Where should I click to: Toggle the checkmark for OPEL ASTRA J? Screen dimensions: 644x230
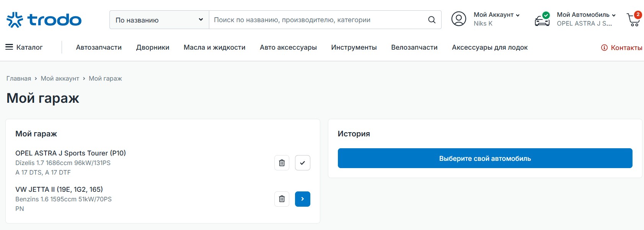(x=302, y=163)
